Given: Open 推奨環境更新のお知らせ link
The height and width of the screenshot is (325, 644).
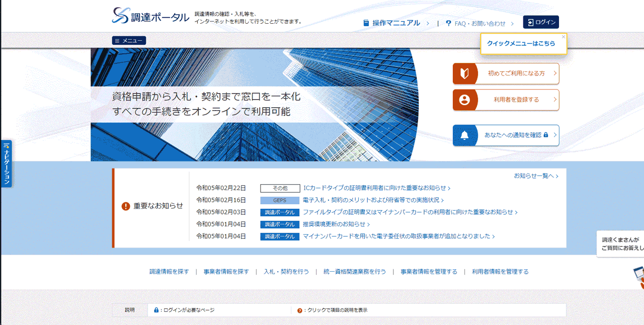Looking at the screenshot, I should pyautogui.click(x=334, y=224).
